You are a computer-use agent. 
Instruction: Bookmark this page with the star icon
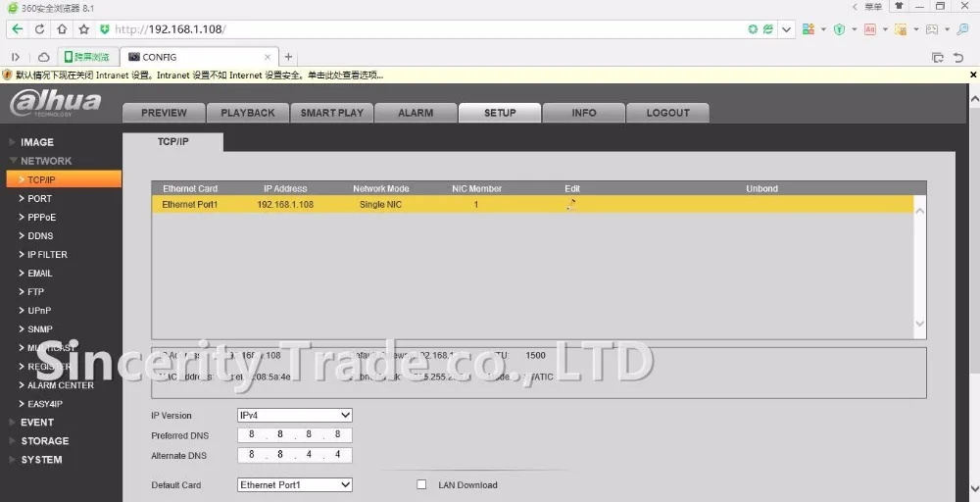[x=83, y=29]
